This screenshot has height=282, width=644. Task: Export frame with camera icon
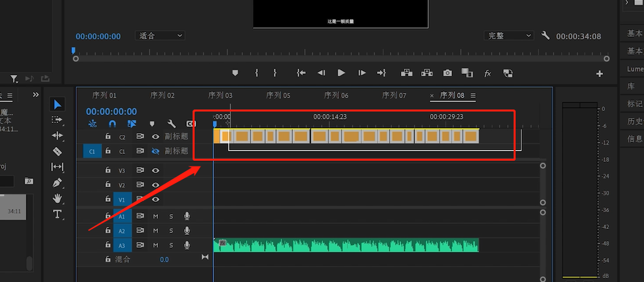click(447, 73)
